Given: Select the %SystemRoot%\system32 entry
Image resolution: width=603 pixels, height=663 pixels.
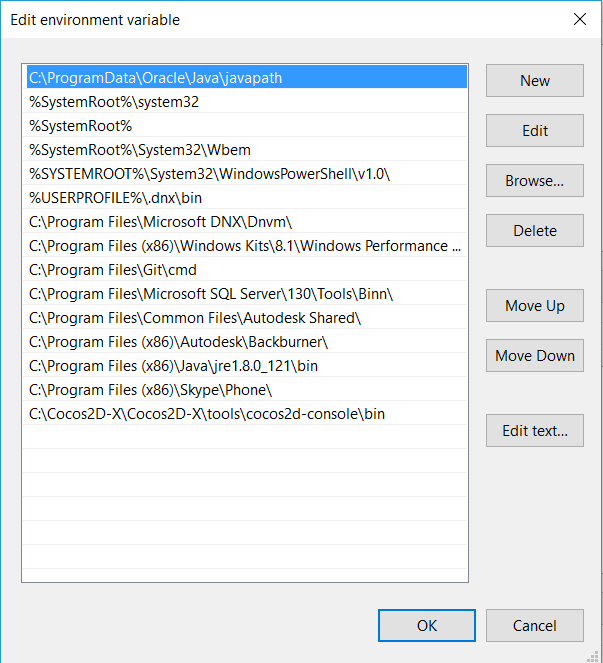Looking at the screenshot, I should [247, 101].
